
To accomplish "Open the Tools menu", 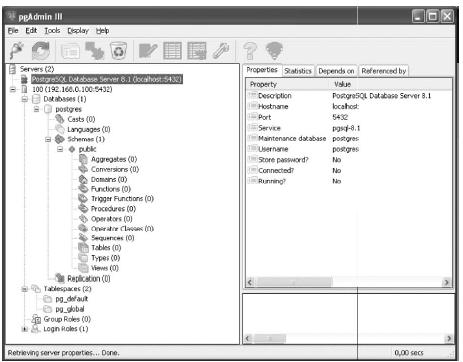I will (x=52, y=31).
